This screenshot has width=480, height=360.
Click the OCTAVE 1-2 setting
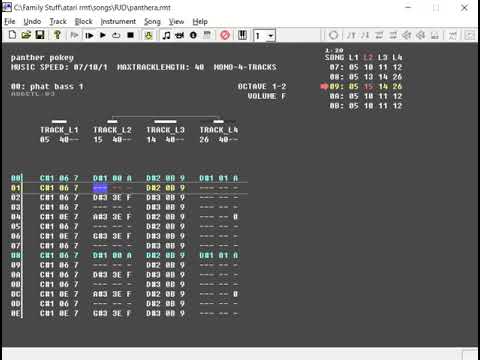[262, 87]
